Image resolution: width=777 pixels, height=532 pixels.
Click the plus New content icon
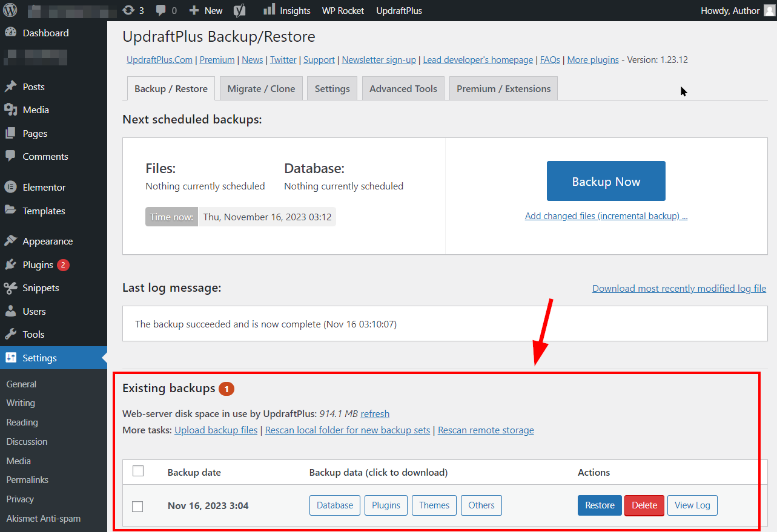click(194, 10)
